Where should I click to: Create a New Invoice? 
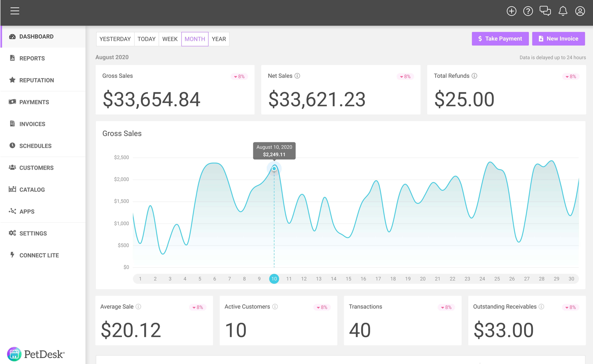pos(558,39)
